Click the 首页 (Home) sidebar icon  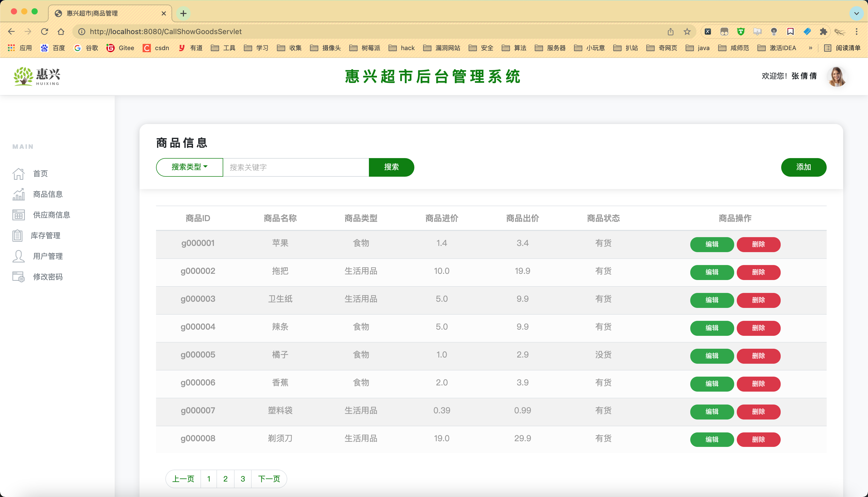coord(18,173)
